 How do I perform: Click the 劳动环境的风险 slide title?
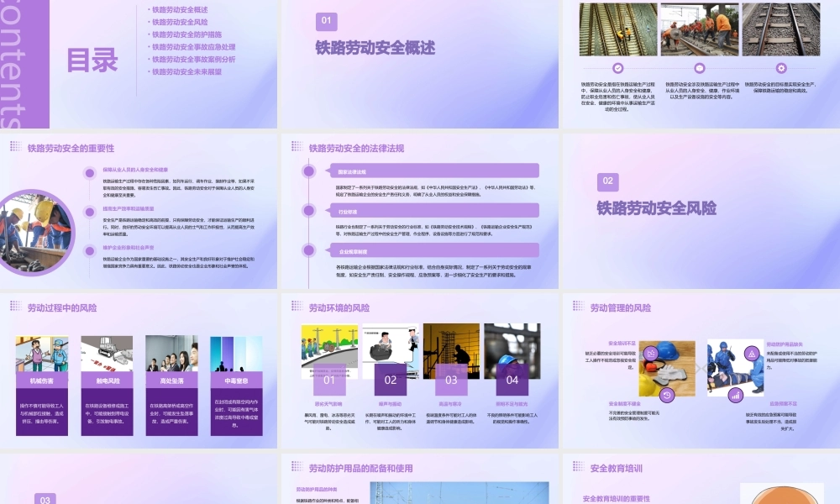(x=339, y=308)
